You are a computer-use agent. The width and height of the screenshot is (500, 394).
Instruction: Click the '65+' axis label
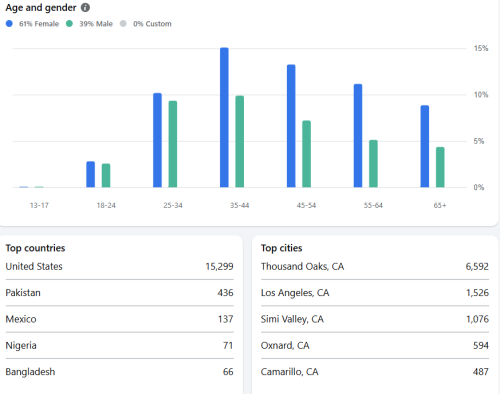[440, 205]
